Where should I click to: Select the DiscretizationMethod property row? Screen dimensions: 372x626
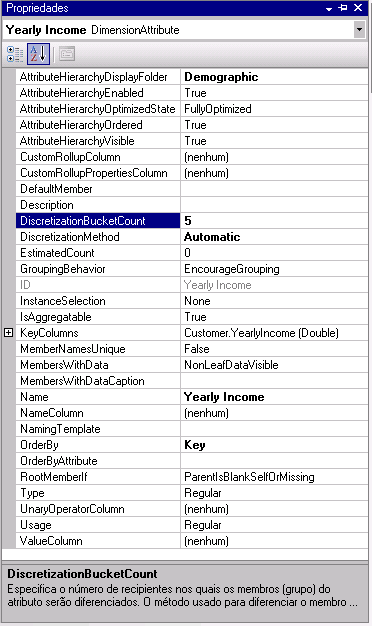coord(192,237)
